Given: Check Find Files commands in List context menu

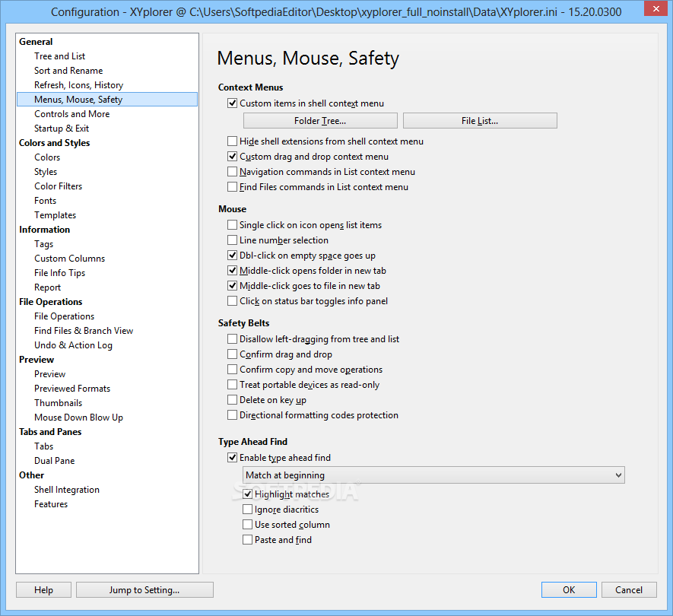Looking at the screenshot, I should pyautogui.click(x=232, y=187).
